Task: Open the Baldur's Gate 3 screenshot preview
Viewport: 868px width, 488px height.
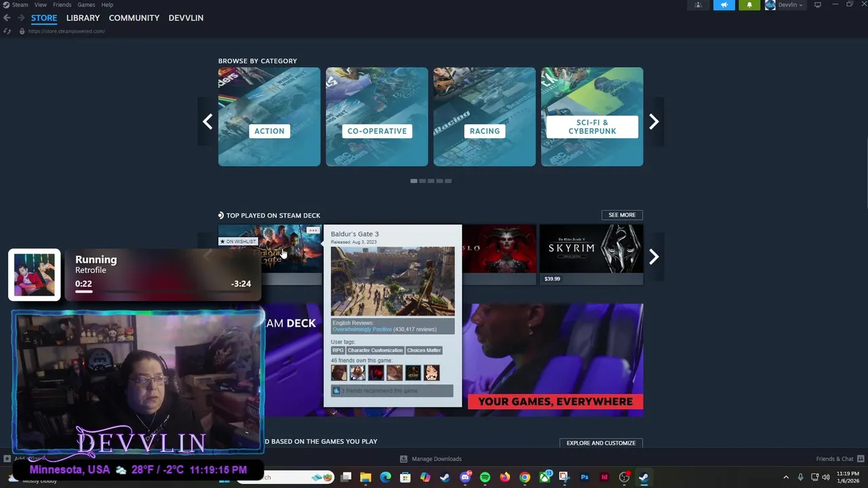Action: pos(393,281)
